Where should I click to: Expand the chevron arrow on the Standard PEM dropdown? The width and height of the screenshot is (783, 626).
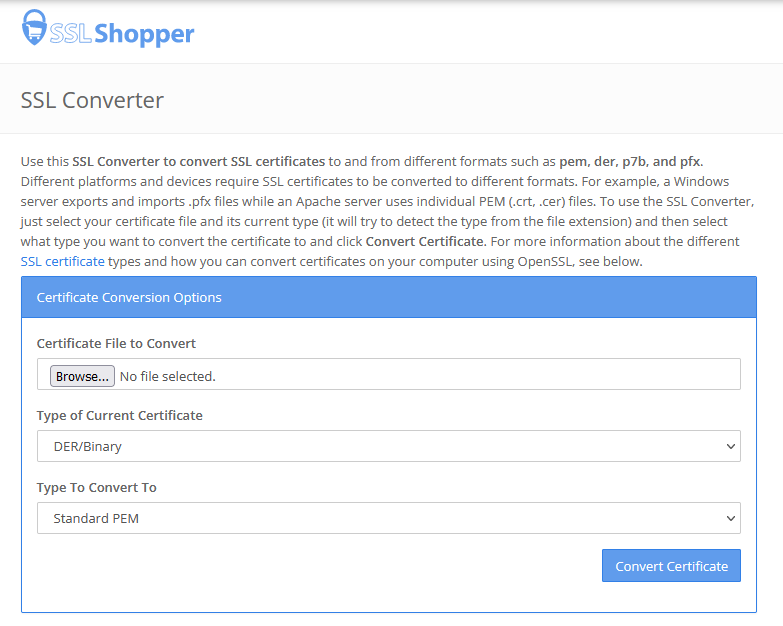[x=729, y=518]
